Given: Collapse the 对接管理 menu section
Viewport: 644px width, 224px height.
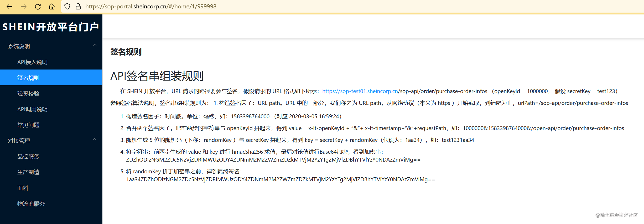Looking at the screenshot, I should [51, 141].
